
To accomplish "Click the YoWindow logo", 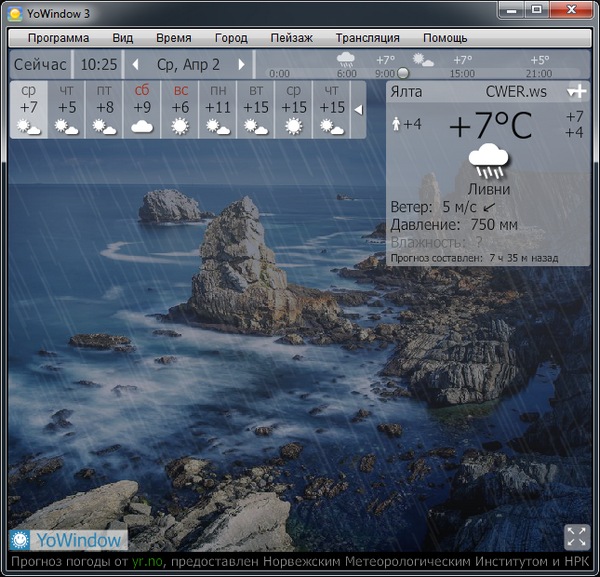I will point(68,540).
